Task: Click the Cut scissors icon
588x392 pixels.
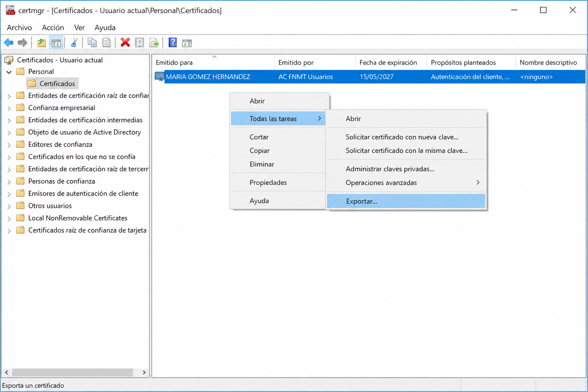Action: pos(74,43)
